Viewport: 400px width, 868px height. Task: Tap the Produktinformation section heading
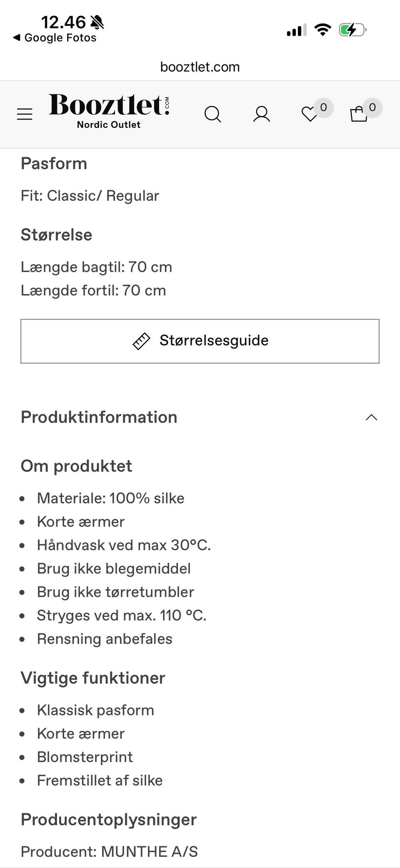point(99,417)
